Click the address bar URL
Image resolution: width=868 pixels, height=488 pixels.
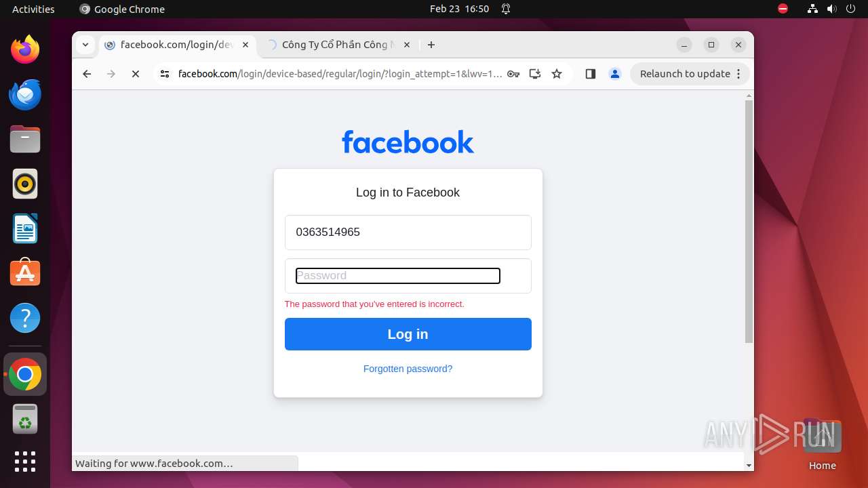click(x=340, y=74)
